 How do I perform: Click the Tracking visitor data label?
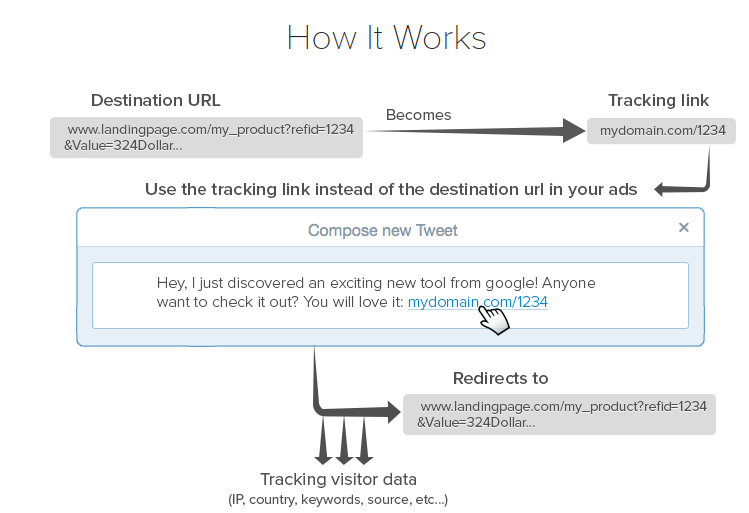(x=338, y=479)
